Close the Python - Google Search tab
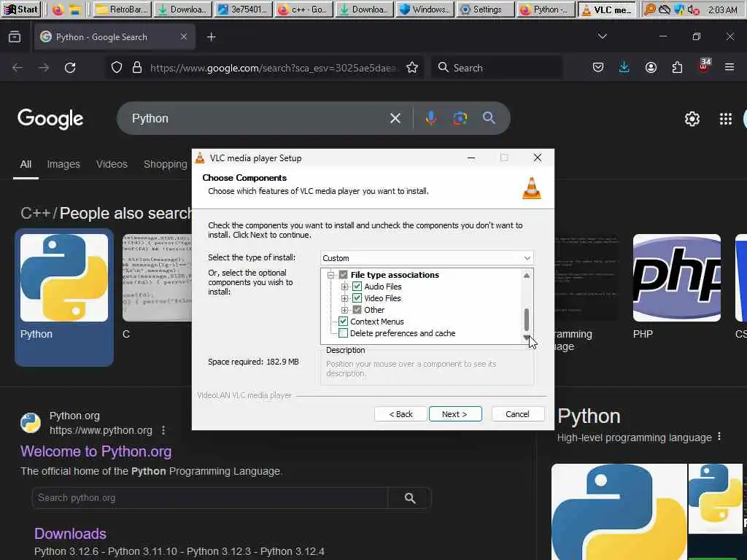Image resolution: width=747 pixels, height=560 pixels. tap(183, 36)
